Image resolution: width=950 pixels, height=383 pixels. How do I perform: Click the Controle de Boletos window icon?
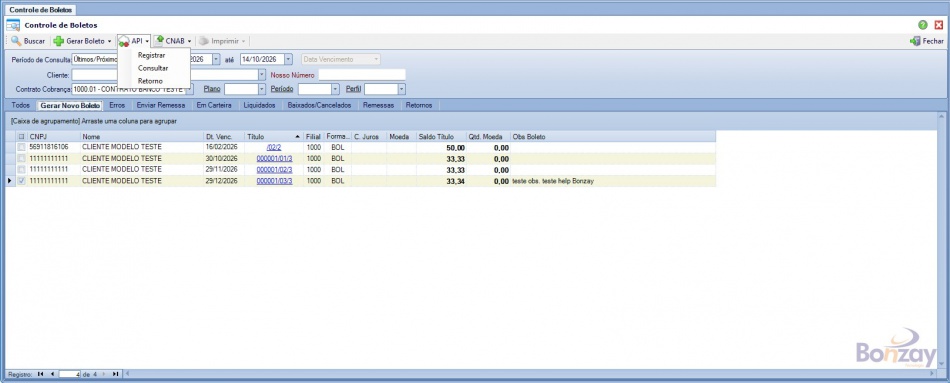click(x=13, y=25)
